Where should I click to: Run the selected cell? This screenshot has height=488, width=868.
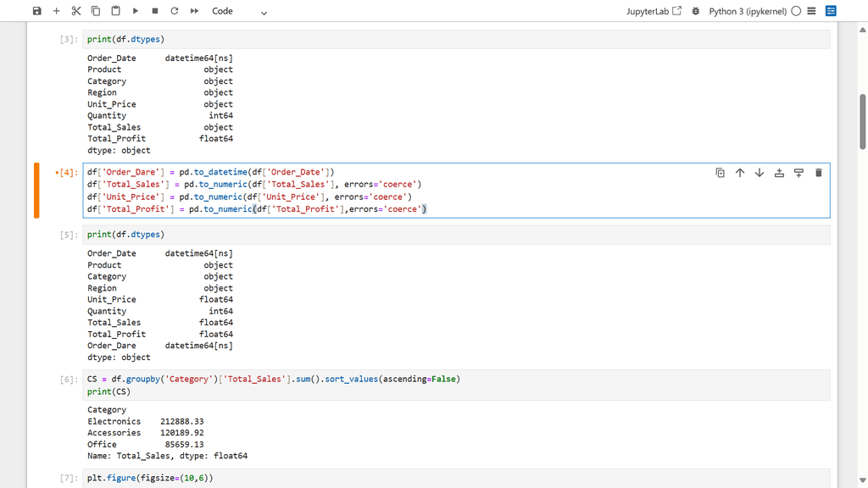pos(136,11)
